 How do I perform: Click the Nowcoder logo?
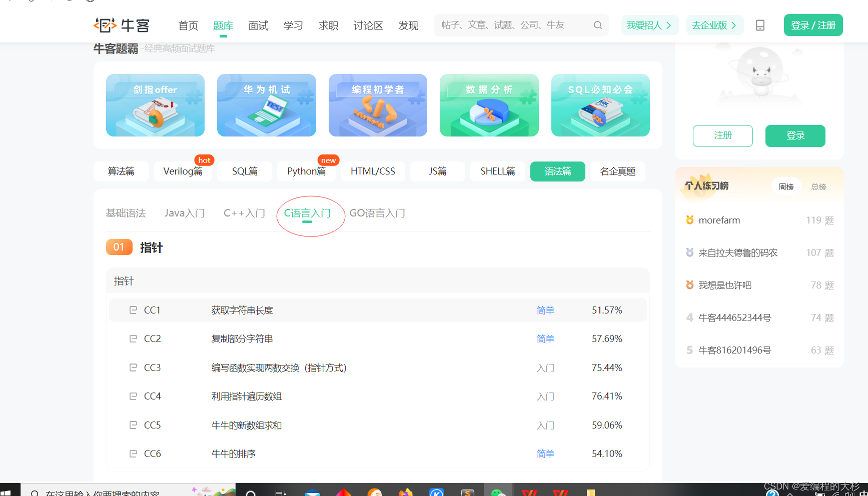tap(122, 25)
